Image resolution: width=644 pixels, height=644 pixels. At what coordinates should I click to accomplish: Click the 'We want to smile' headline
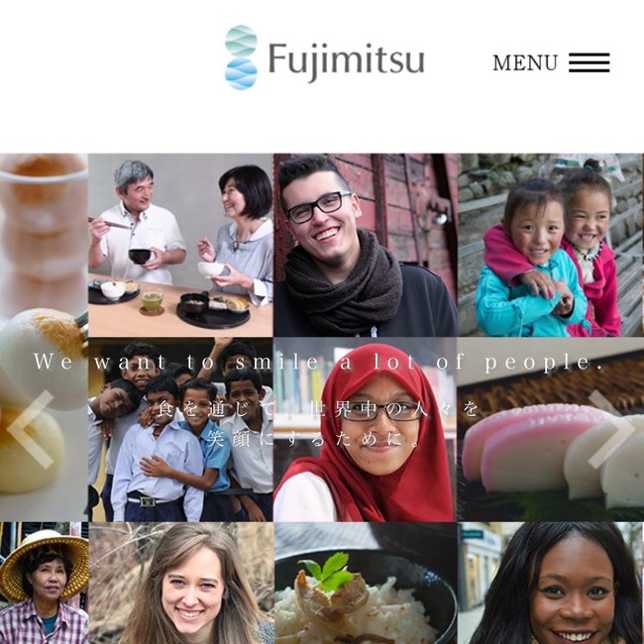(318, 362)
